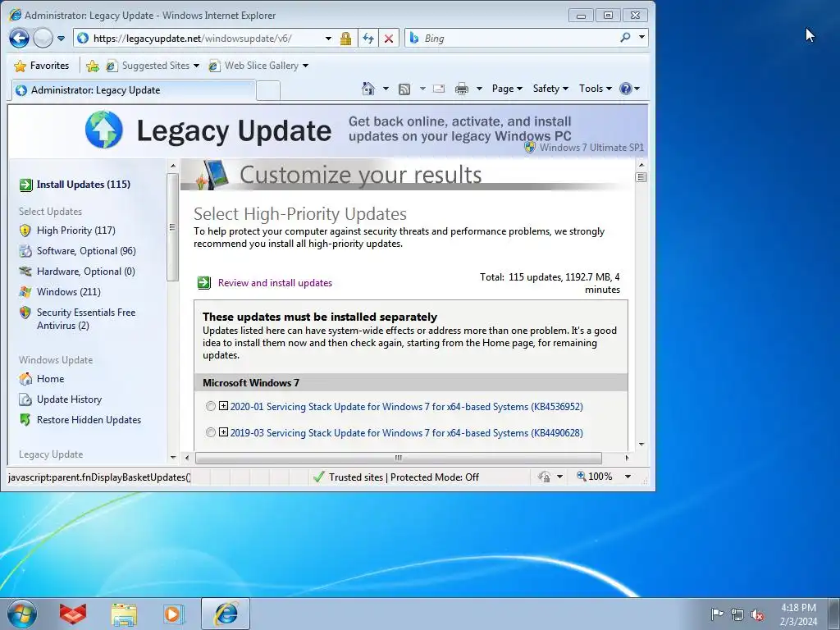840x630 pixels.
Task: Click Internet Explorer taskbar icon
Action: click(x=226, y=614)
